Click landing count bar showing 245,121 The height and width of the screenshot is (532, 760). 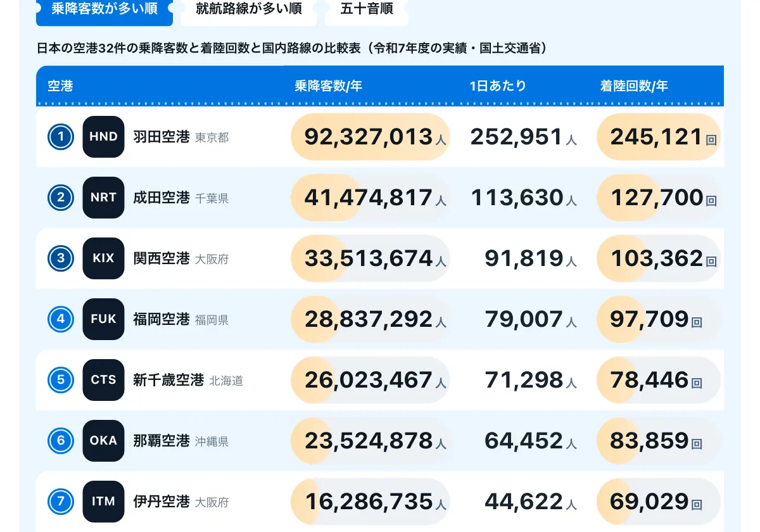(659, 137)
